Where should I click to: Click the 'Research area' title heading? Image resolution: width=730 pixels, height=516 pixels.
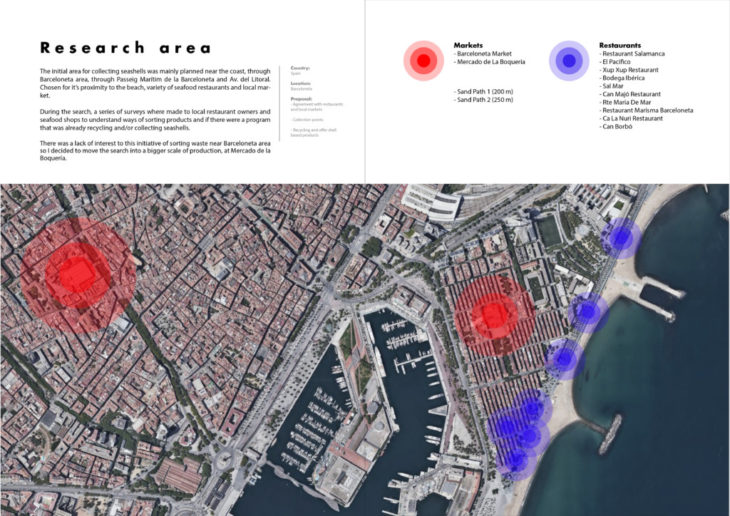[x=125, y=48]
